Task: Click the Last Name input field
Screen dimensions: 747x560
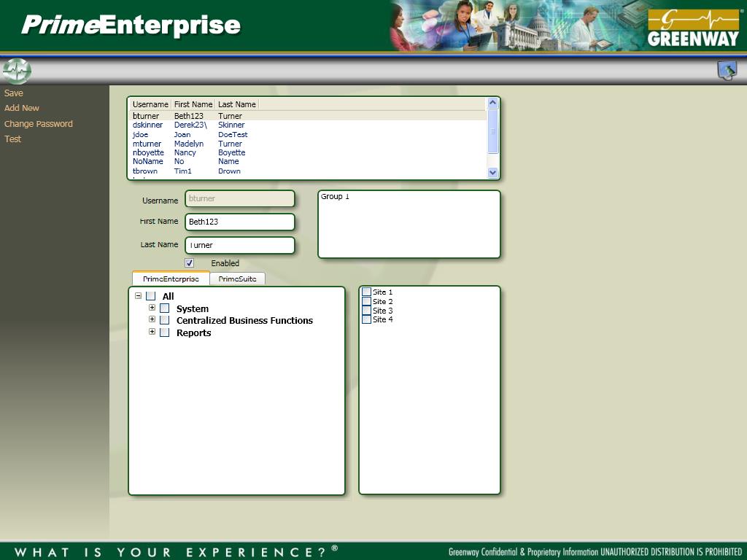Action: coord(239,245)
